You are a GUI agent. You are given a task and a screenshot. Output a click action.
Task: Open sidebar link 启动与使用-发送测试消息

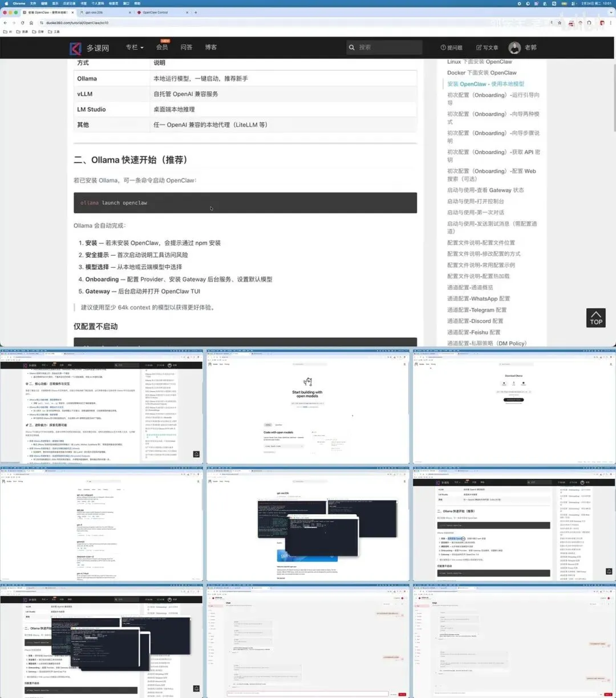pyautogui.click(x=492, y=227)
